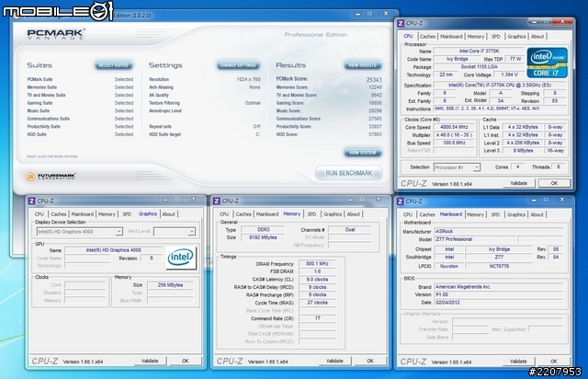Close the Memory CPU-Z window
The width and height of the screenshot is (588, 379).
(379, 199)
